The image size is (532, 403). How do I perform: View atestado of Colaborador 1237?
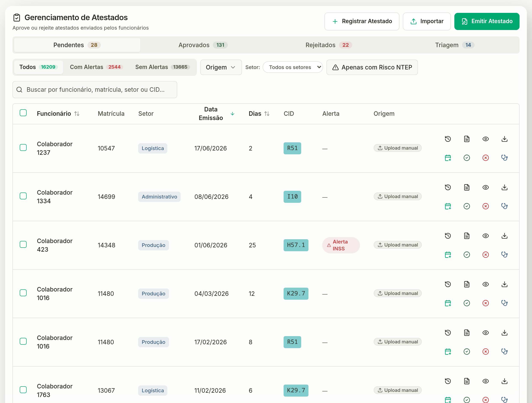pos(485,139)
